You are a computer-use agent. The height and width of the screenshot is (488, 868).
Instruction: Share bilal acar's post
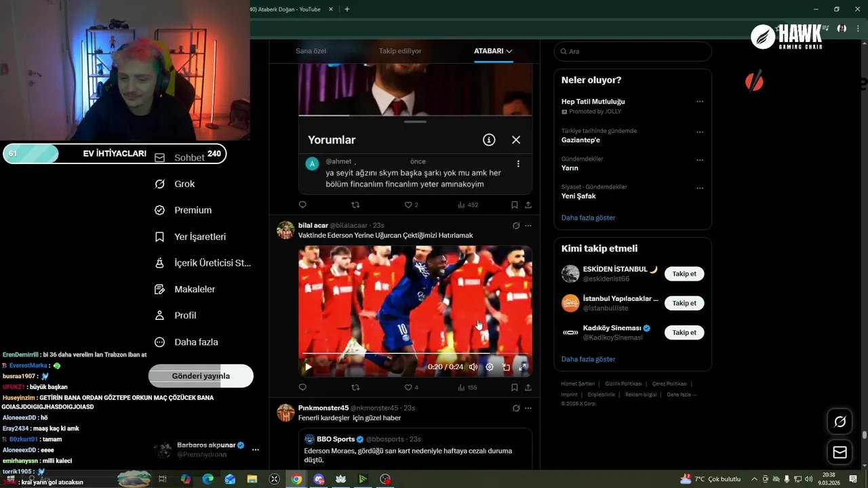point(528,388)
